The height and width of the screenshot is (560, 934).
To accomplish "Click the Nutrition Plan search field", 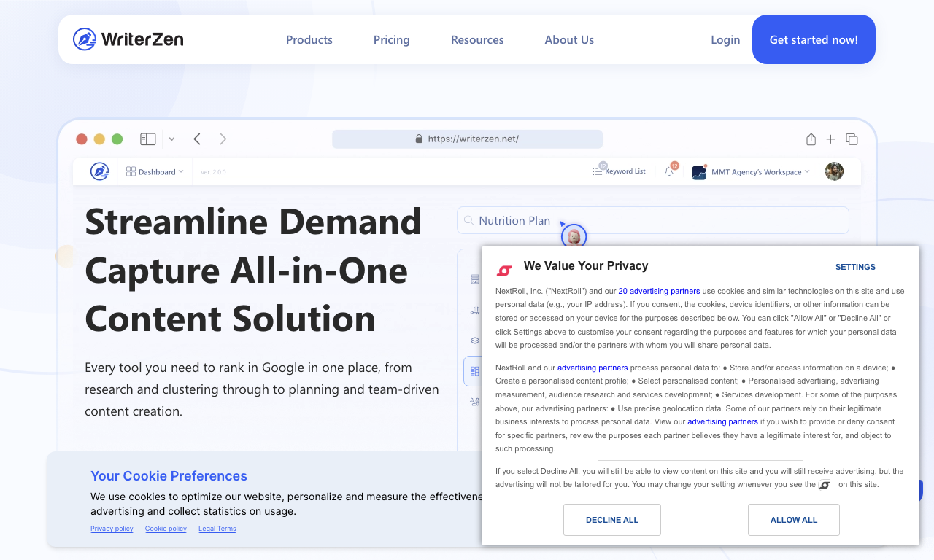I will (x=653, y=220).
